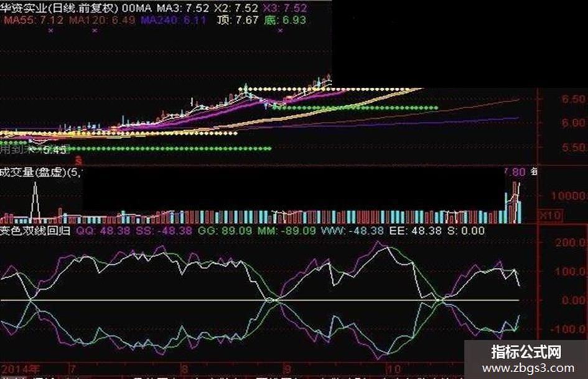The height and width of the screenshot is (379, 588).
Task: Select the green 底: 6.93 bottom label
Action: point(285,20)
